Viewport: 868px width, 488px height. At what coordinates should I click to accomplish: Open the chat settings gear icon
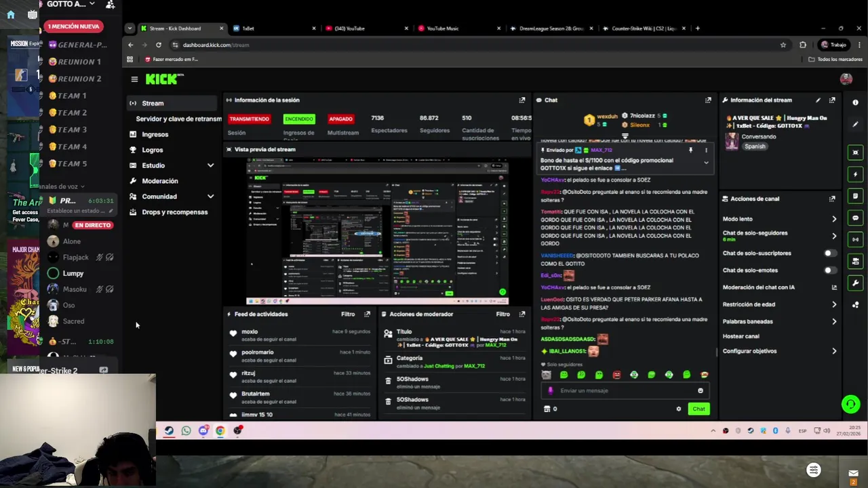[678, 409]
